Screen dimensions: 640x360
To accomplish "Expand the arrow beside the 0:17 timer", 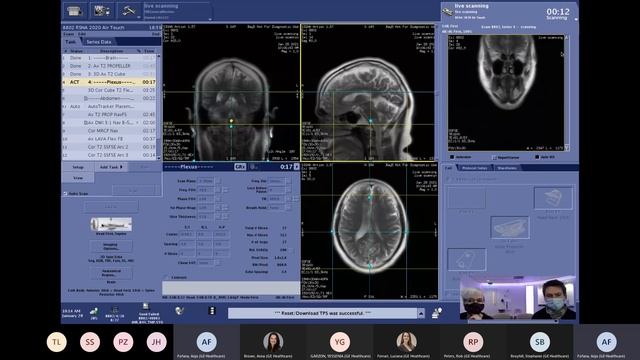I will [297, 167].
